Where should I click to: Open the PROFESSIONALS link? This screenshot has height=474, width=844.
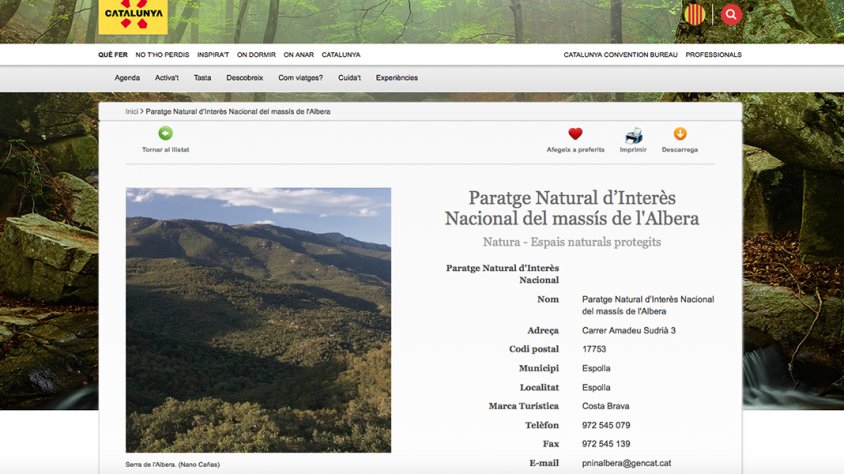pos(713,55)
